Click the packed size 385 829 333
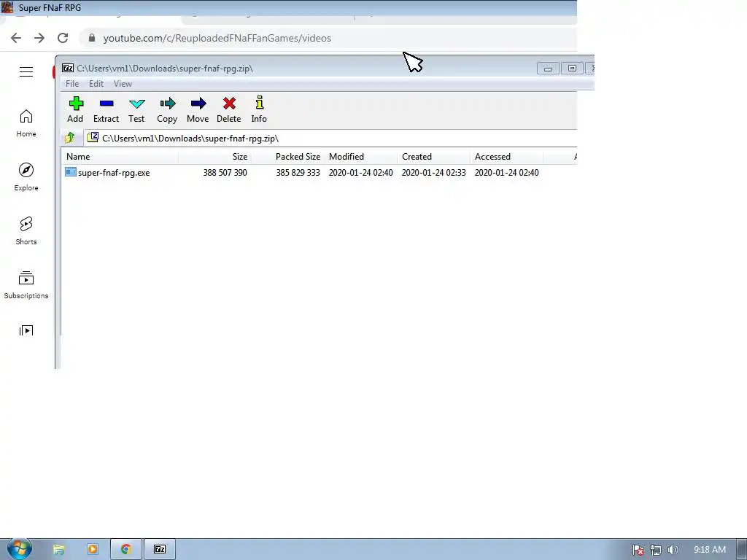 click(298, 173)
